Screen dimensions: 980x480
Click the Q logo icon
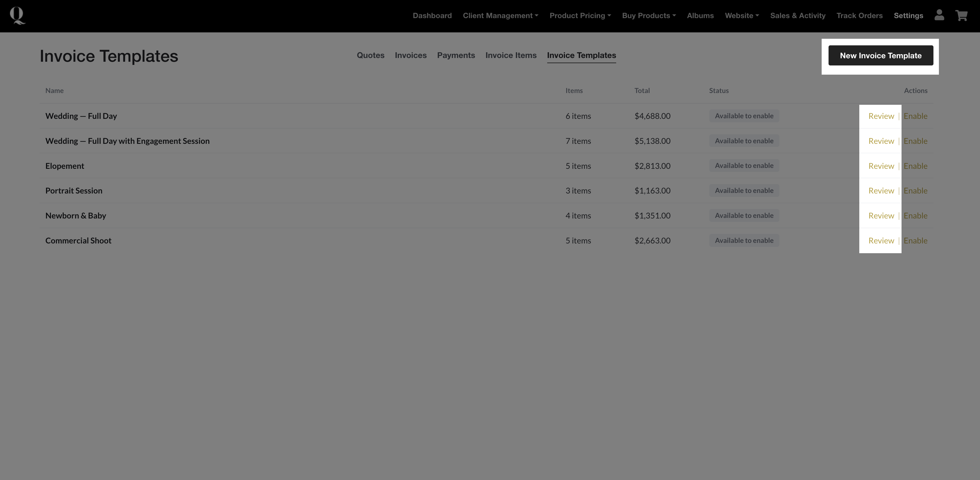pyautogui.click(x=17, y=16)
